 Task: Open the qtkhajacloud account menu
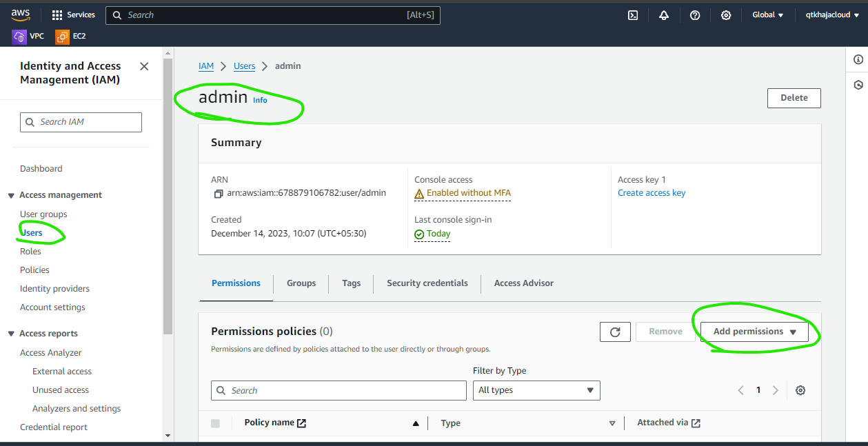coord(832,15)
